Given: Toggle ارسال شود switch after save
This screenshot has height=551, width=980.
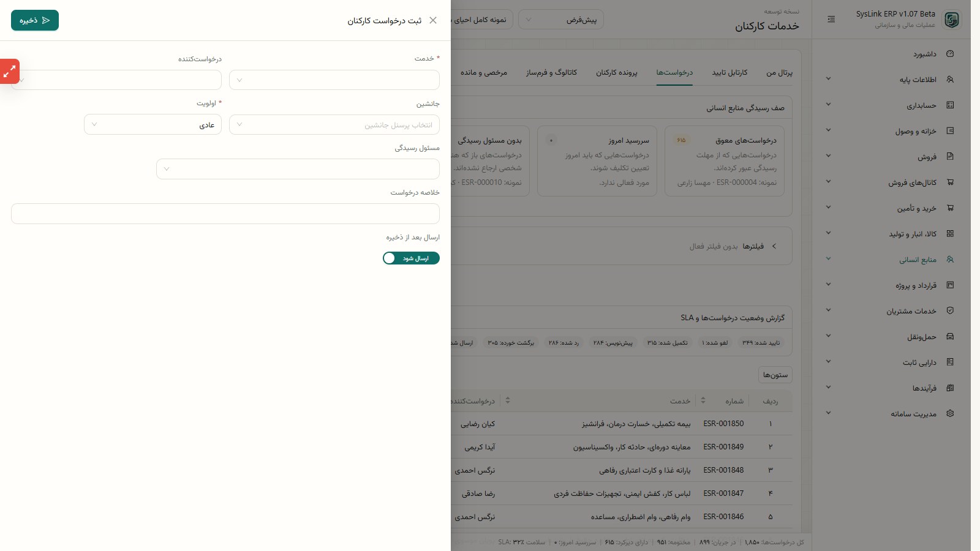Looking at the screenshot, I should [x=411, y=258].
